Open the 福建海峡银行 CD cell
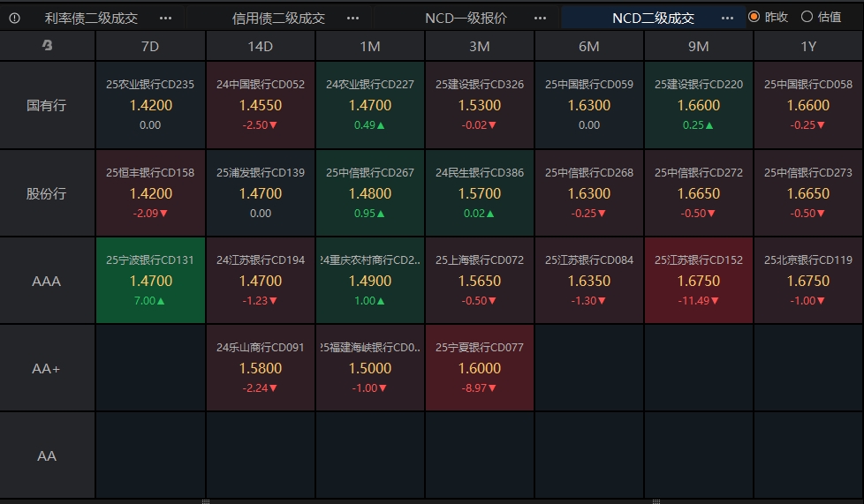864x504 pixels. (x=370, y=368)
